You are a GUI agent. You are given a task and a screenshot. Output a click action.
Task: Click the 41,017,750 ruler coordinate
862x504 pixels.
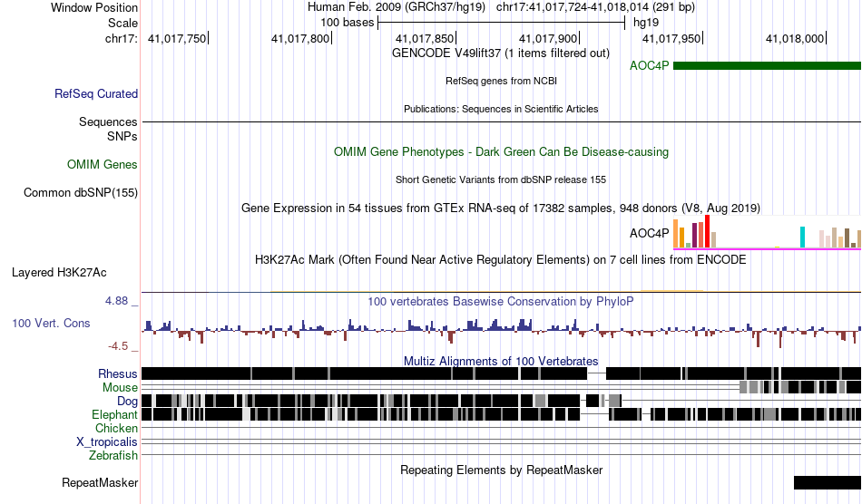(177, 39)
